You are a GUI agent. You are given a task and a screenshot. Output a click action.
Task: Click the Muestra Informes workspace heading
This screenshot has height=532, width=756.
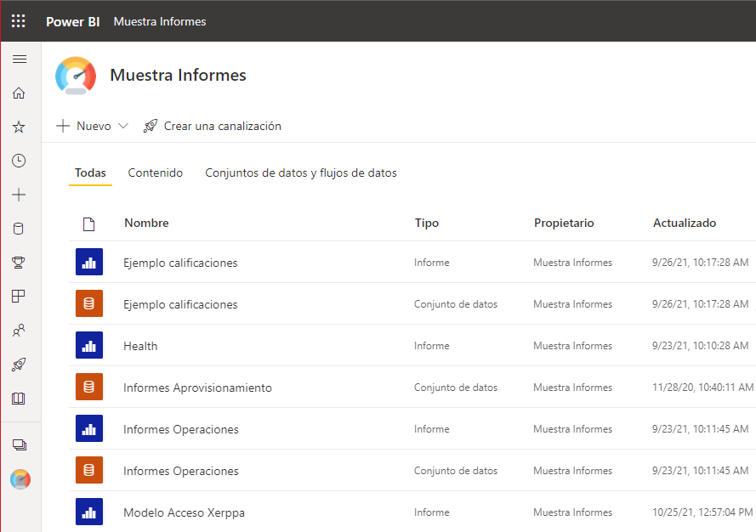tap(178, 75)
